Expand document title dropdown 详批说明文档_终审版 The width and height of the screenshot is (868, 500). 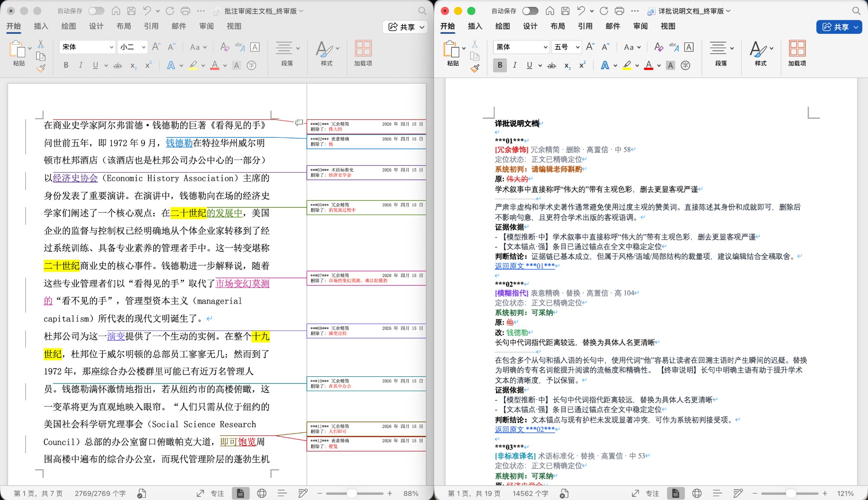coord(728,11)
